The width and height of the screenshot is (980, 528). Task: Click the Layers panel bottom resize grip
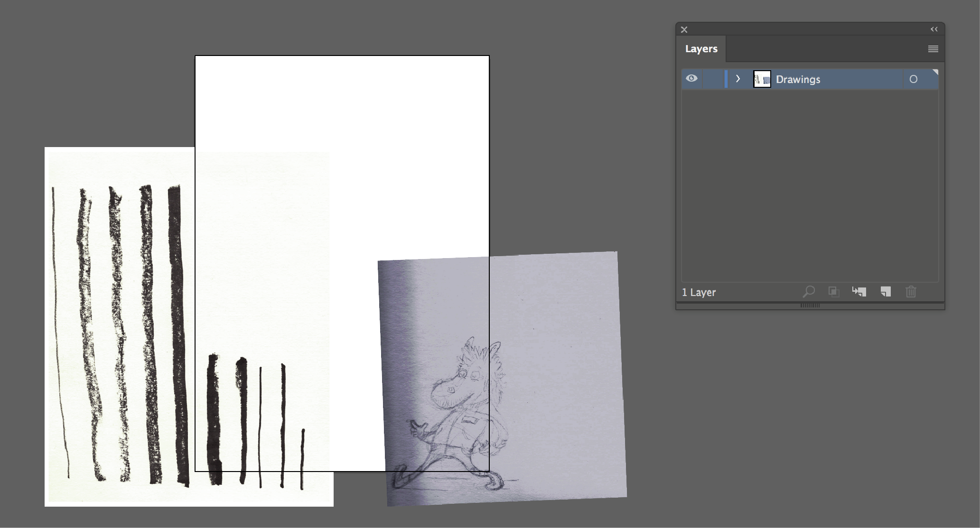810,306
